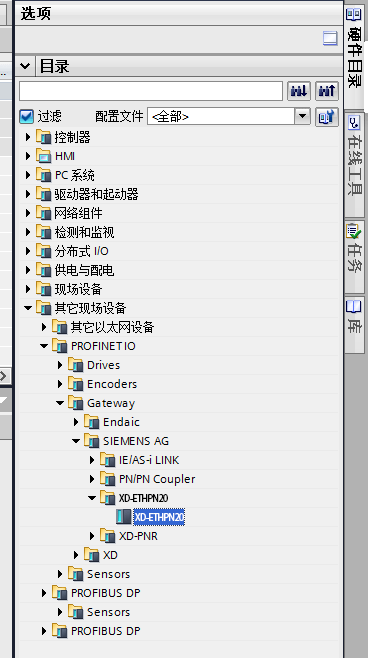Click the catalog search input field

(151, 91)
